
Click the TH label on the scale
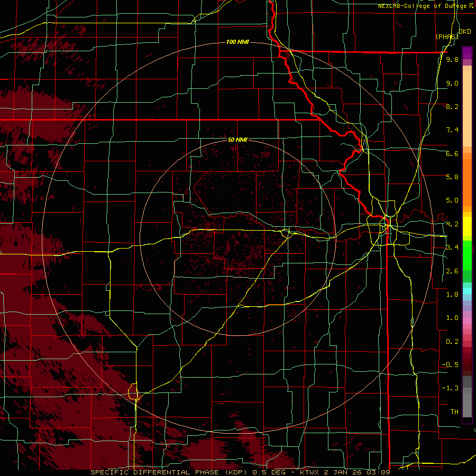[454, 412]
